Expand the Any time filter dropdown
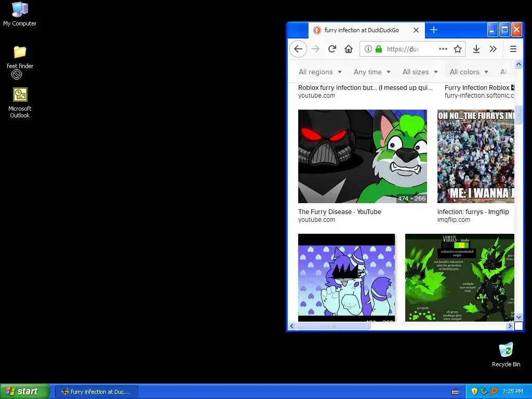 click(x=372, y=72)
